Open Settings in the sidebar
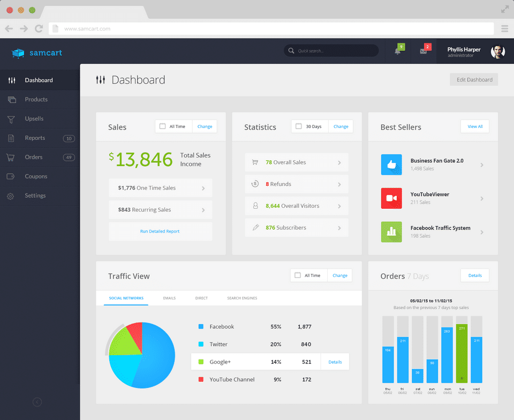Image resolution: width=514 pixels, height=420 pixels. [40, 196]
